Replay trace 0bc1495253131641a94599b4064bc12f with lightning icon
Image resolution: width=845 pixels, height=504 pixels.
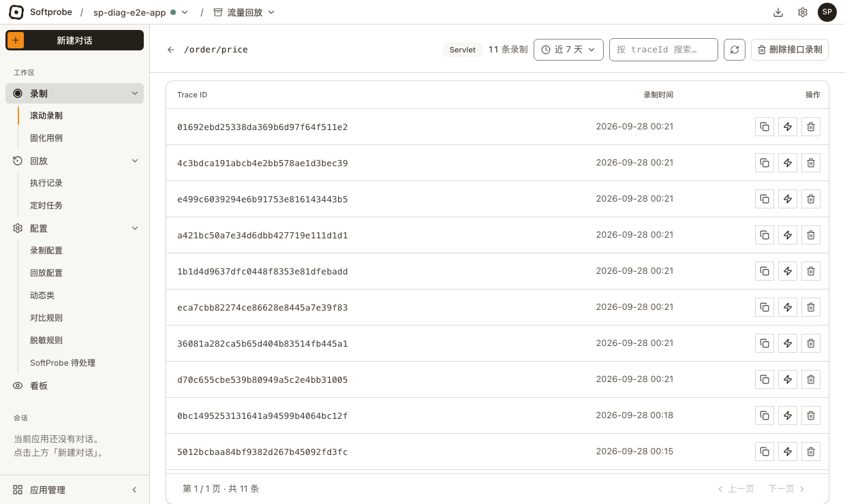tap(788, 415)
